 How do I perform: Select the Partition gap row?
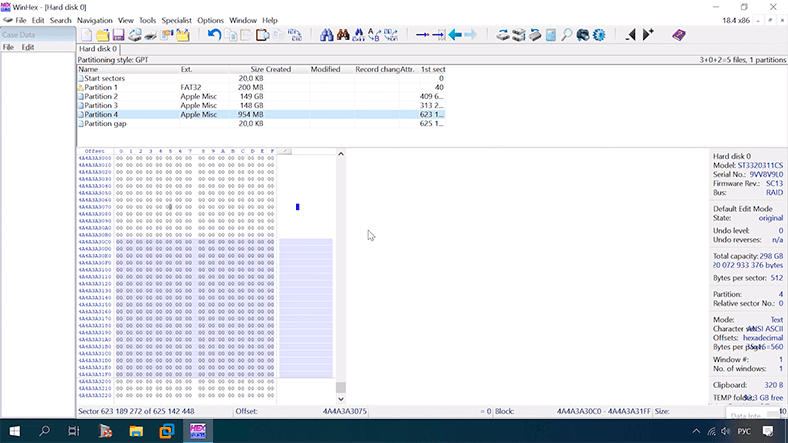tap(261, 124)
